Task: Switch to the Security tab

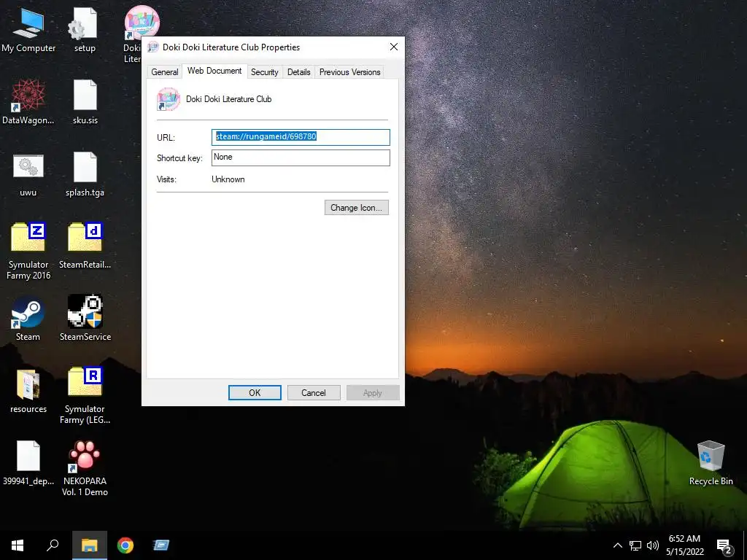Action: [x=264, y=72]
